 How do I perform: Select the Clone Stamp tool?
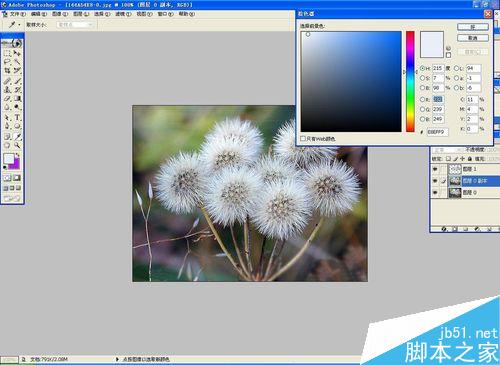(7, 89)
